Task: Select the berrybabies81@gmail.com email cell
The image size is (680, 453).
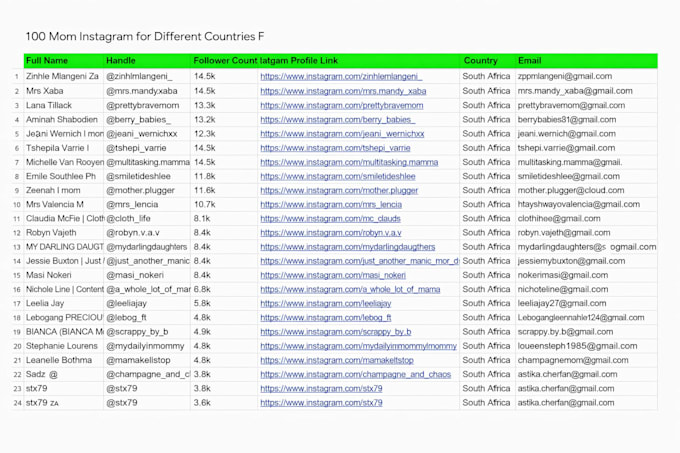Action: click(x=586, y=120)
